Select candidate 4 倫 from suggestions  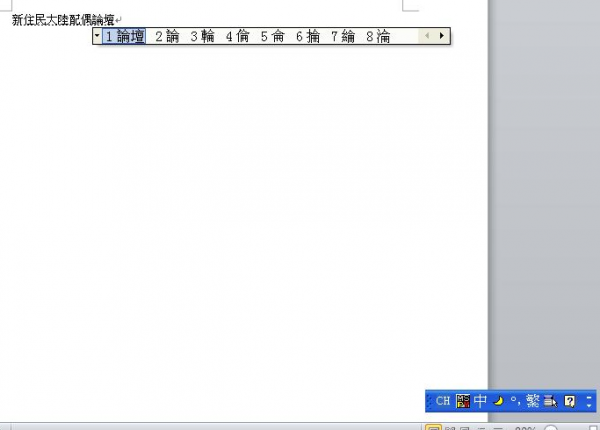[237, 36]
